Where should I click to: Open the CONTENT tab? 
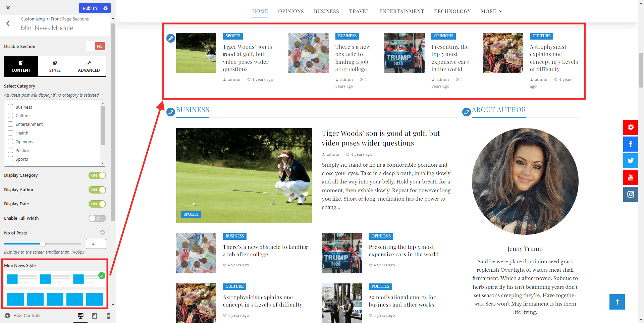[21, 66]
